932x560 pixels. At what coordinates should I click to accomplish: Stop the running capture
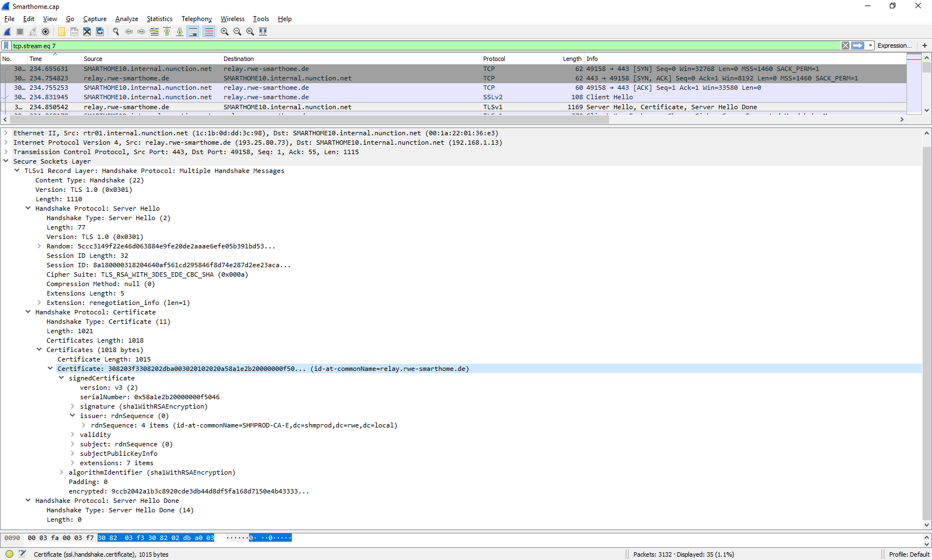pyautogui.click(x=19, y=32)
